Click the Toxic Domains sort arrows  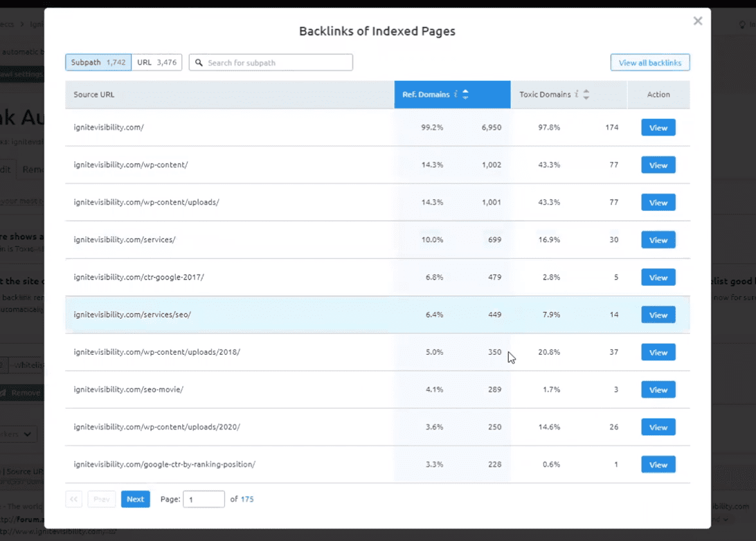pyautogui.click(x=586, y=94)
